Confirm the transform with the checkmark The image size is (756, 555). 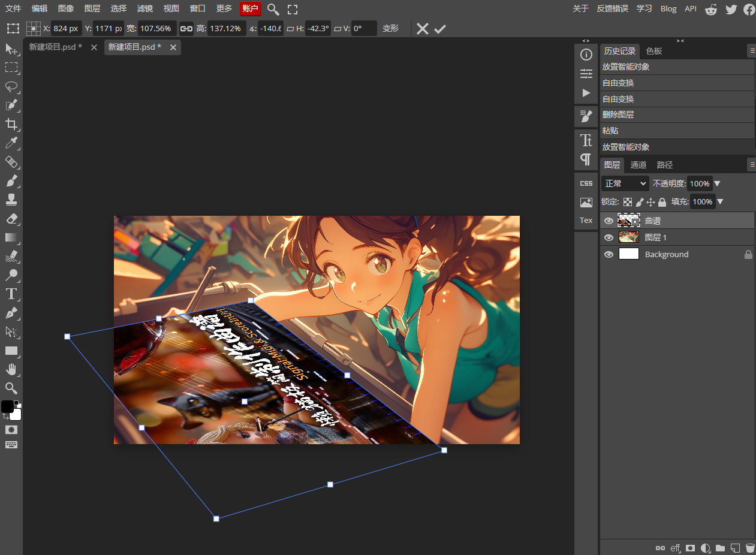[x=440, y=29]
